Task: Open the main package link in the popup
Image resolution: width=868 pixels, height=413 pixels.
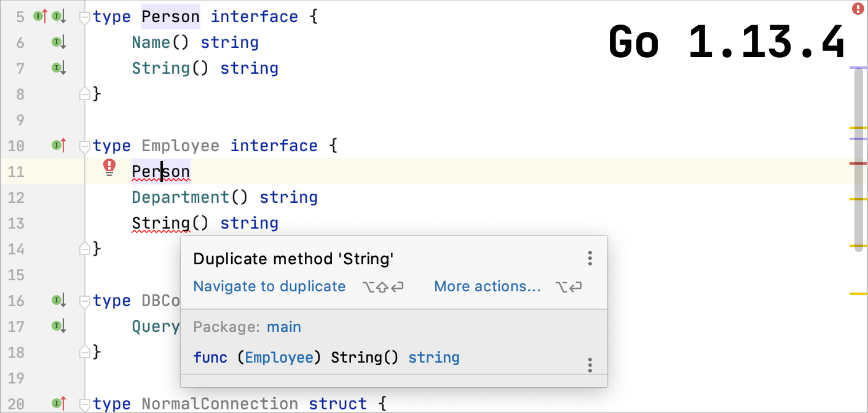Action: coord(284,327)
